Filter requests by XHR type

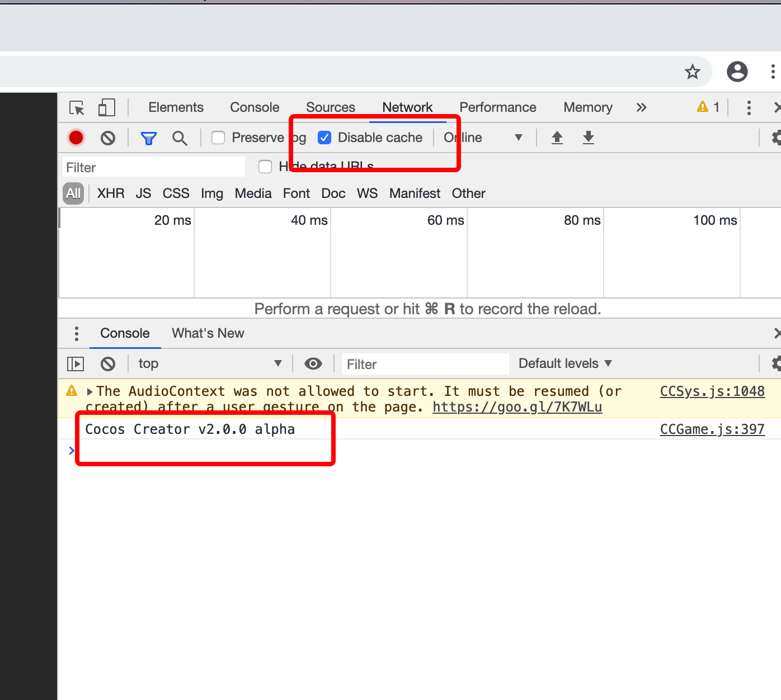pos(111,193)
